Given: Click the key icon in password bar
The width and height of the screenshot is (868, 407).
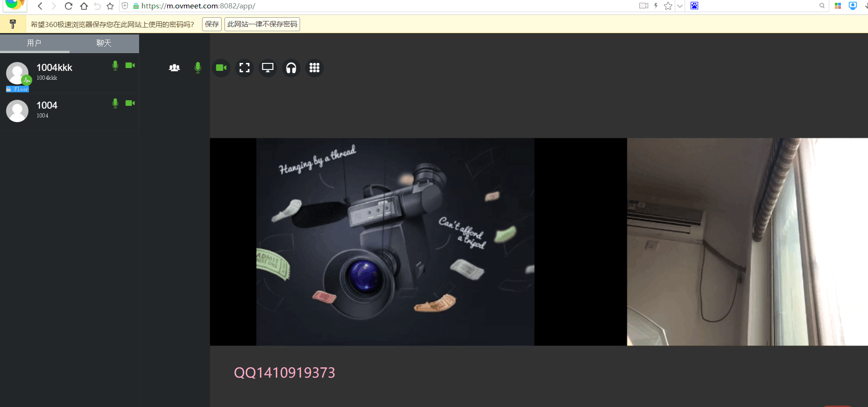Looking at the screenshot, I should click(x=13, y=24).
